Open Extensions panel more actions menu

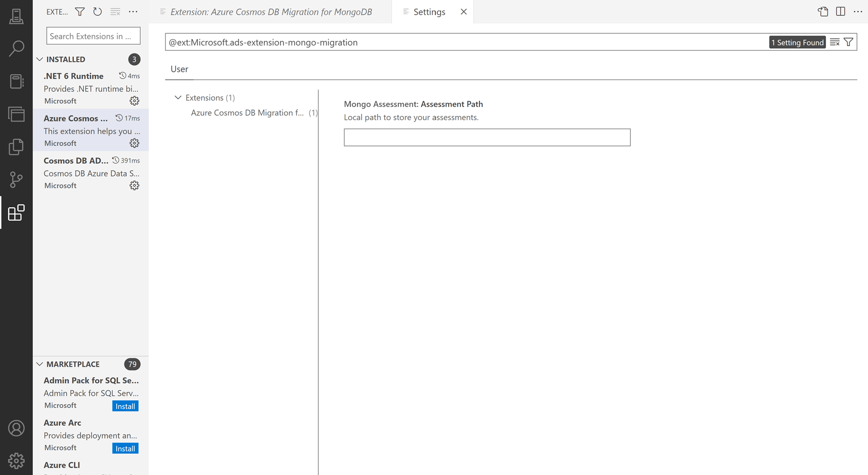(133, 12)
